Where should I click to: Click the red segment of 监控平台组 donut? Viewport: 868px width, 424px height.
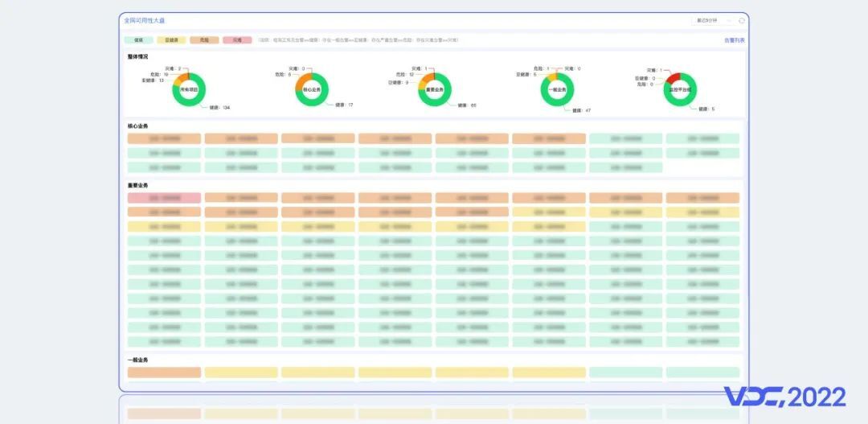(674, 77)
